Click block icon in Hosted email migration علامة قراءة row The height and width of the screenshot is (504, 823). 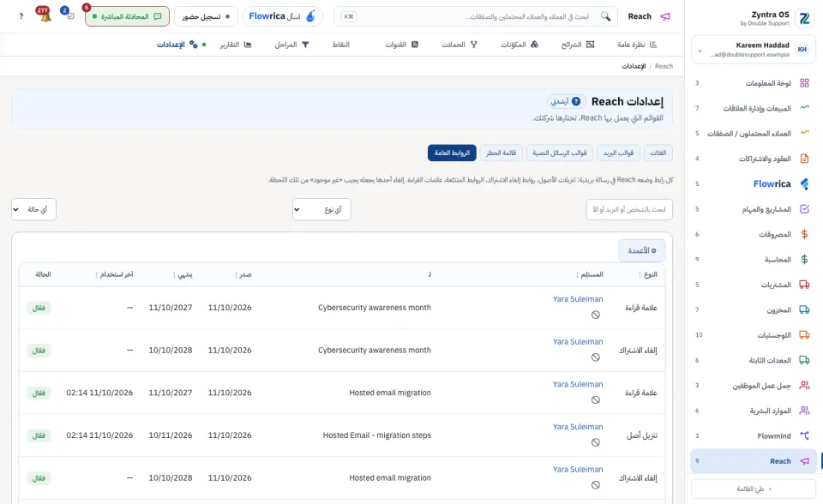[596, 400]
